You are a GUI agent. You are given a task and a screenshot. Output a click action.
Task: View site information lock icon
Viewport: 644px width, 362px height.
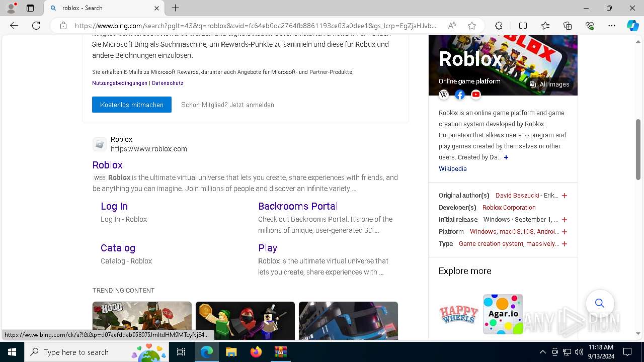(63, 26)
